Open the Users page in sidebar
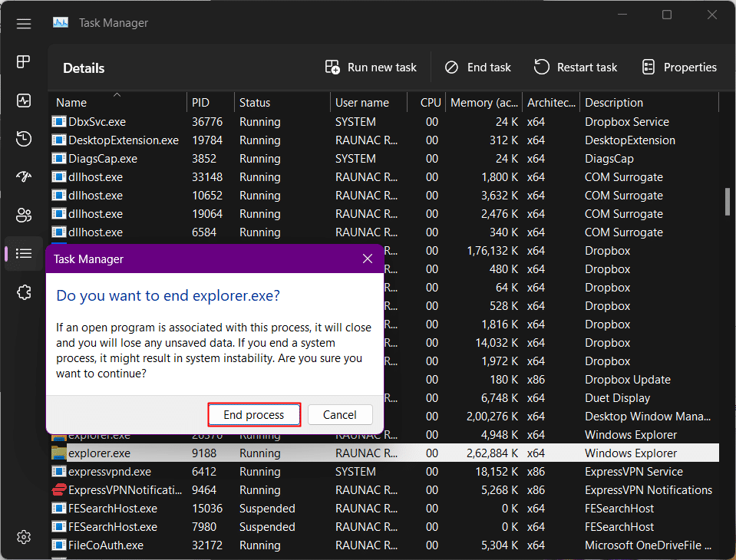 click(x=24, y=215)
